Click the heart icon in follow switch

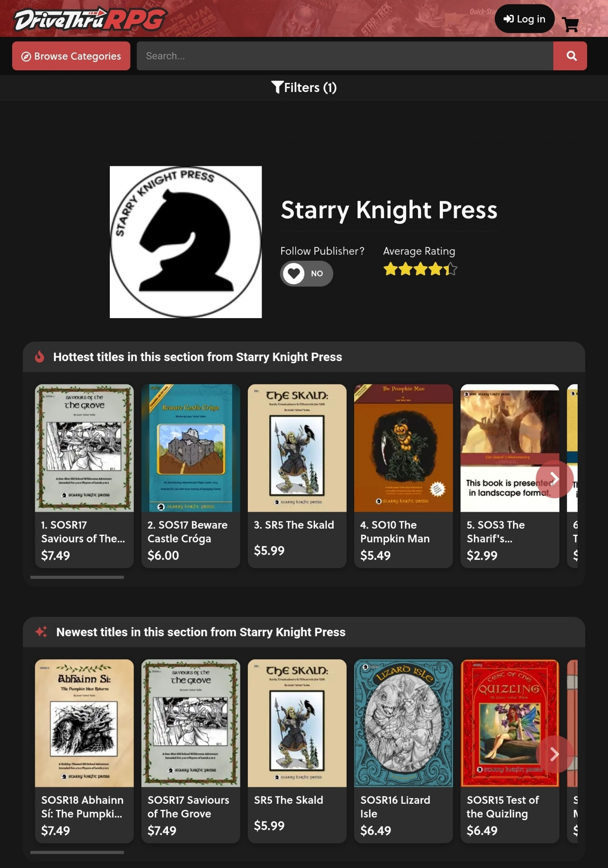(x=294, y=273)
